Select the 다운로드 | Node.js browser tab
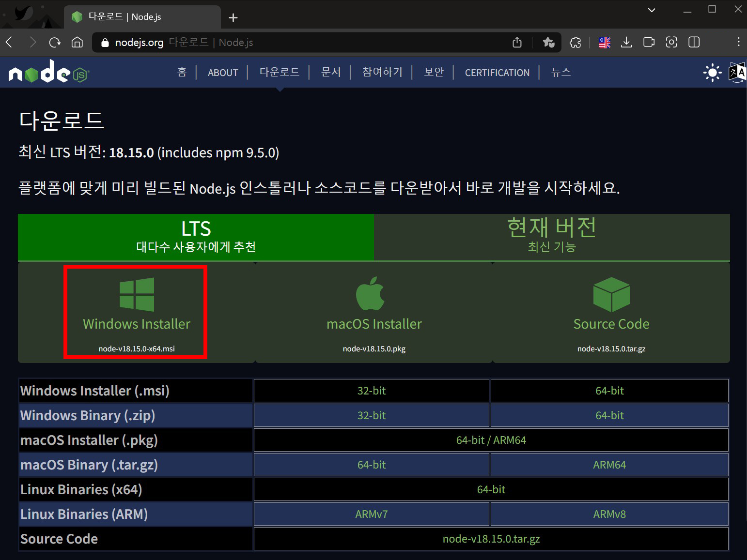Screen dimensions: 747x560 [143, 17]
